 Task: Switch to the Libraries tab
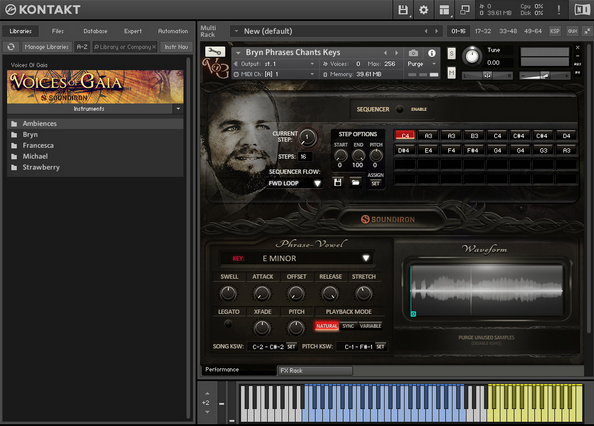[20, 31]
